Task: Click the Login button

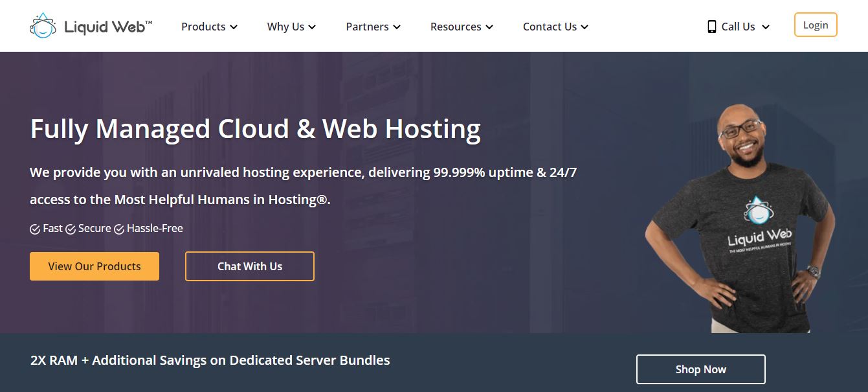Action: (815, 25)
